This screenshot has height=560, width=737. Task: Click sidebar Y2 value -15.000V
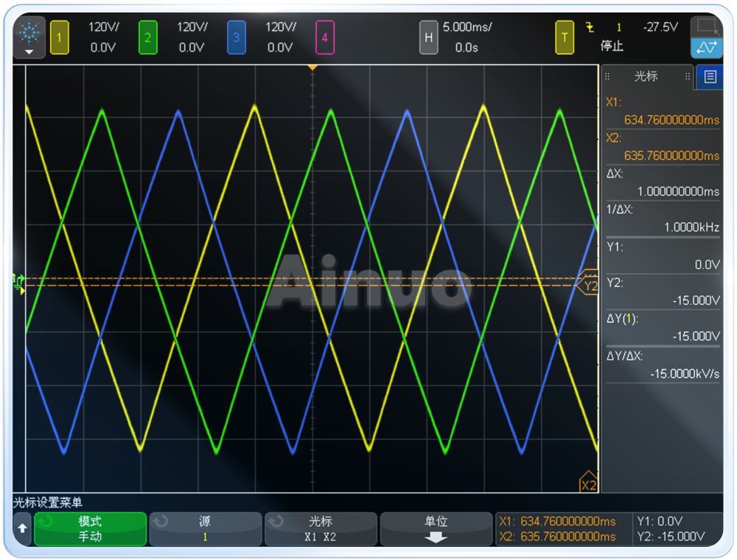pos(696,300)
